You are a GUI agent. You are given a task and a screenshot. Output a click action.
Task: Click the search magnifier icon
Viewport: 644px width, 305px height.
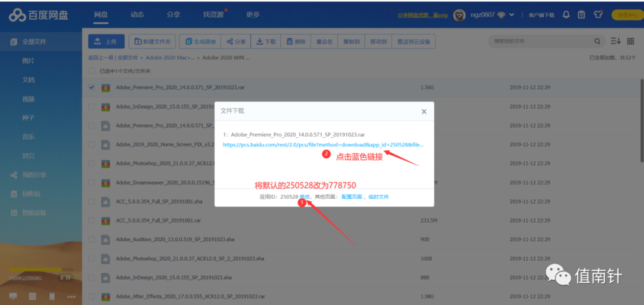597,41
